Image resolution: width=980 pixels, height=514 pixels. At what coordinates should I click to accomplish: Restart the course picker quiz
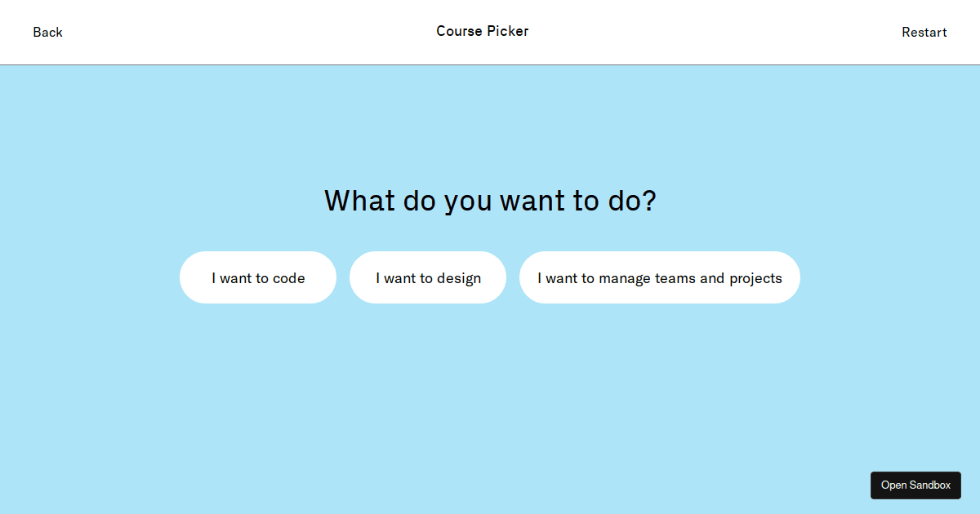tap(924, 33)
